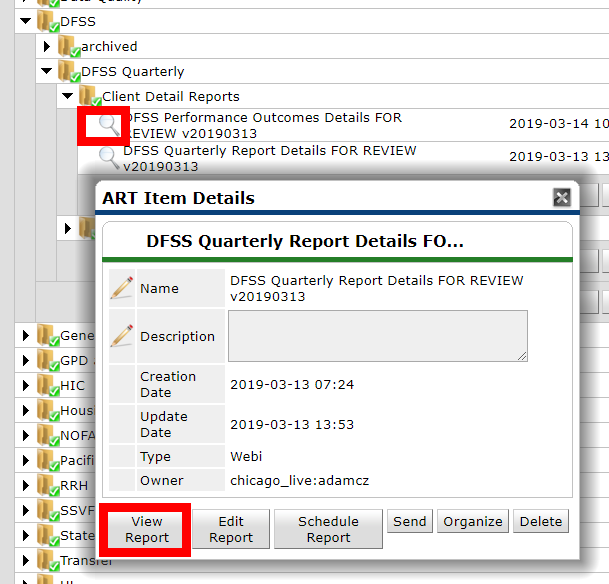The height and width of the screenshot is (584, 609).
Task: Expand the Pacifi folder arrow
Action: 26,460
